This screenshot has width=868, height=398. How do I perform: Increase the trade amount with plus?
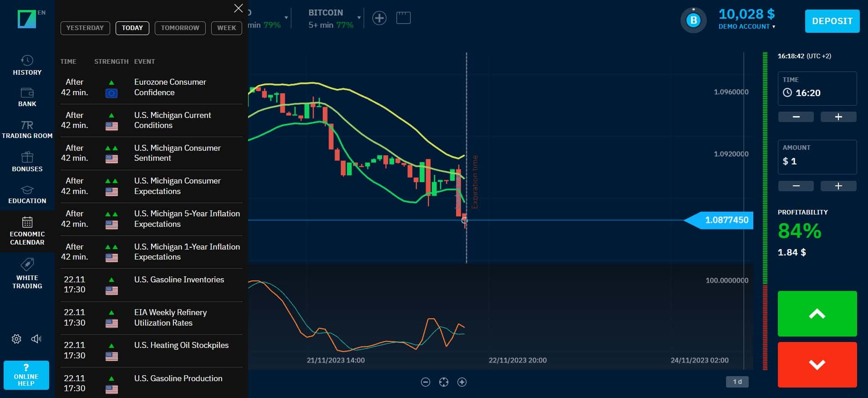(838, 186)
